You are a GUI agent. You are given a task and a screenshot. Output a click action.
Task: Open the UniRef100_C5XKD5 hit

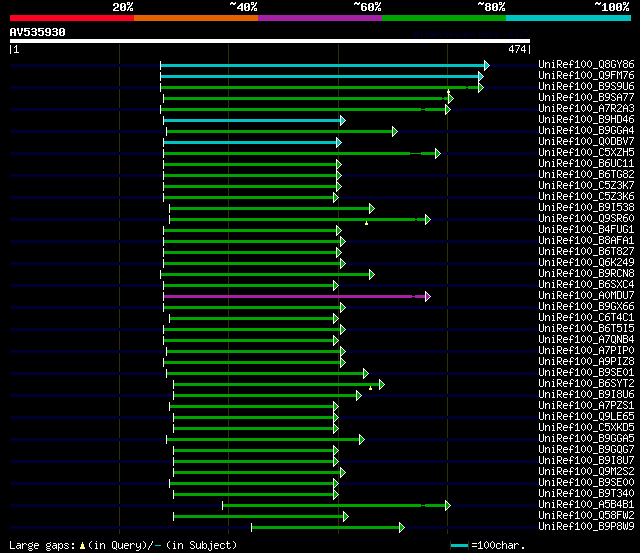click(586, 428)
